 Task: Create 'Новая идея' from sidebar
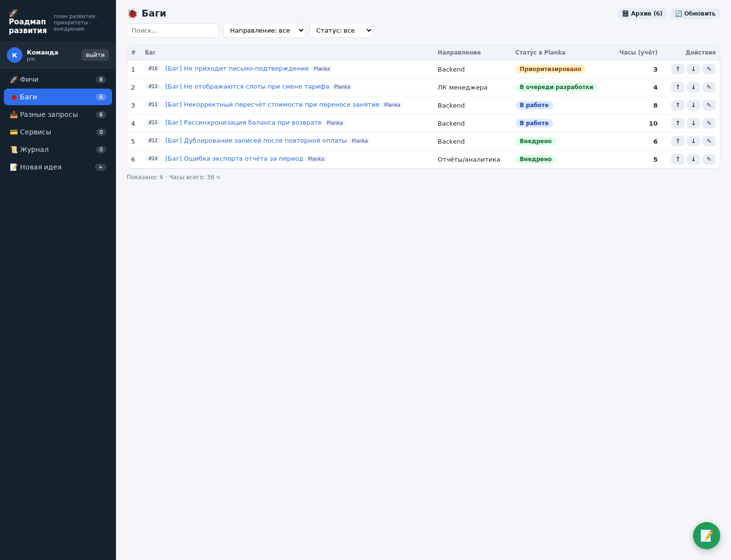point(58,167)
